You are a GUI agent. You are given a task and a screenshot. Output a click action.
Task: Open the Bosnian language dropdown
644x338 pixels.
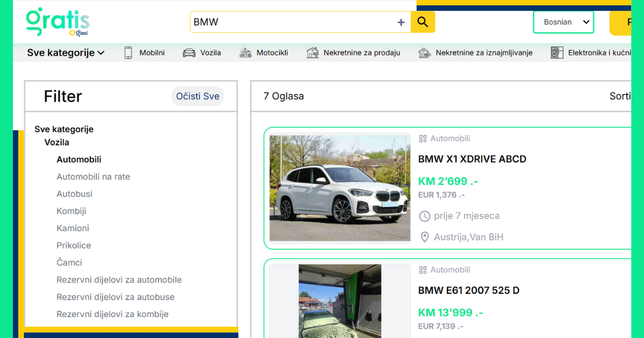click(x=563, y=22)
